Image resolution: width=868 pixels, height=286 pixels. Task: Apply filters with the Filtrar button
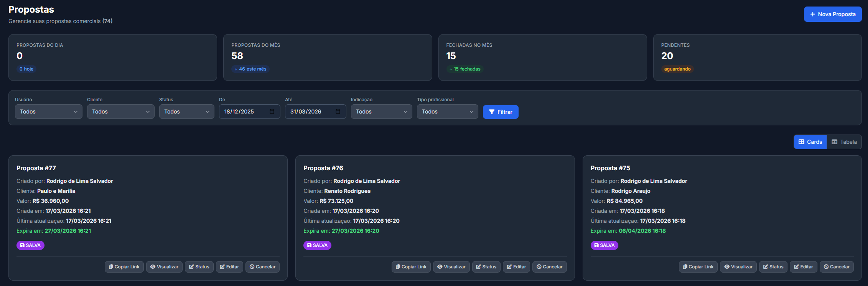click(501, 112)
